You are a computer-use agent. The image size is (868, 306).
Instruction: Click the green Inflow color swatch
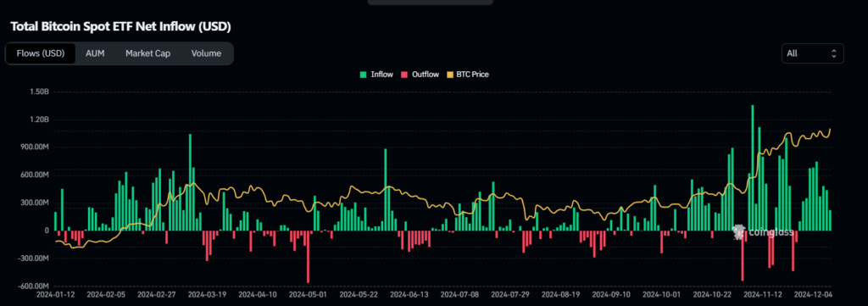(x=363, y=74)
